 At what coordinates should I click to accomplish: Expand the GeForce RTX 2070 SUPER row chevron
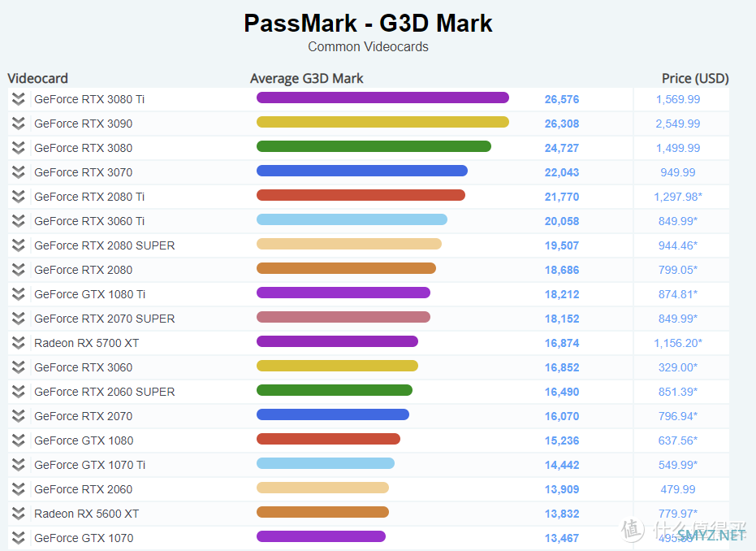point(19,319)
